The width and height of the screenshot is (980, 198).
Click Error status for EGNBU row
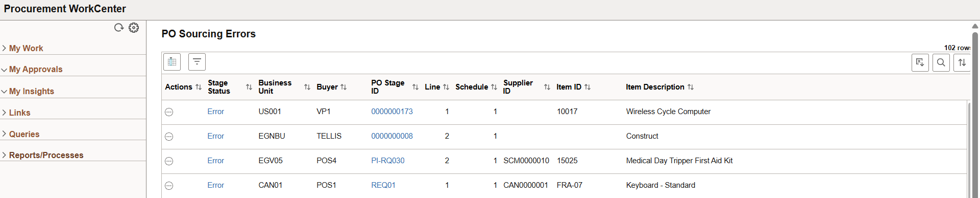point(216,136)
